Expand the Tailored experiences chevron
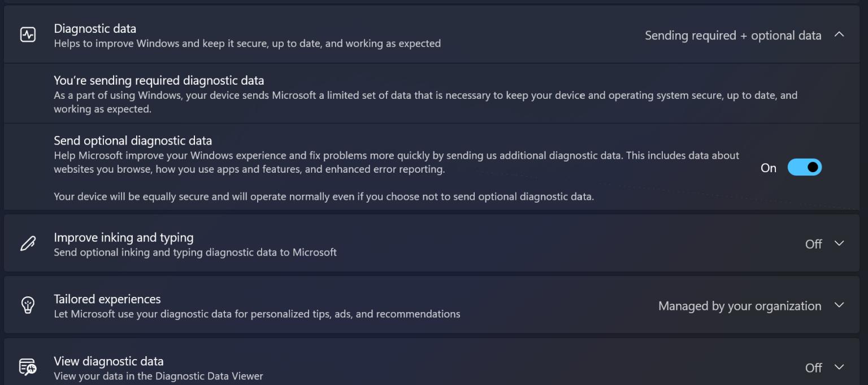Image resolution: width=868 pixels, height=385 pixels. click(839, 305)
